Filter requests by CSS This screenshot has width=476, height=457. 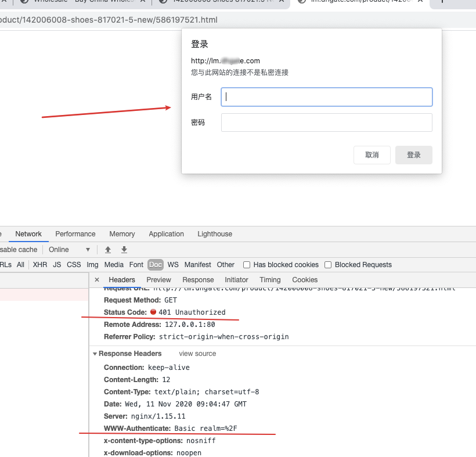coord(74,265)
